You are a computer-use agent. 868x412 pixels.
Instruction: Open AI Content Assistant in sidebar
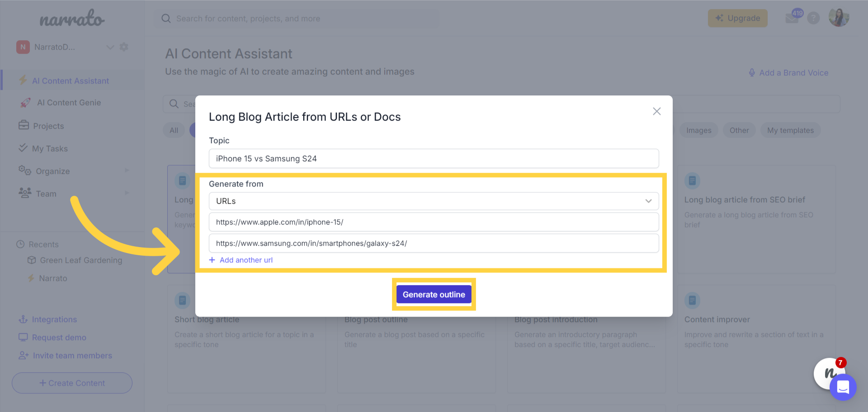click(x=71, y=81)
